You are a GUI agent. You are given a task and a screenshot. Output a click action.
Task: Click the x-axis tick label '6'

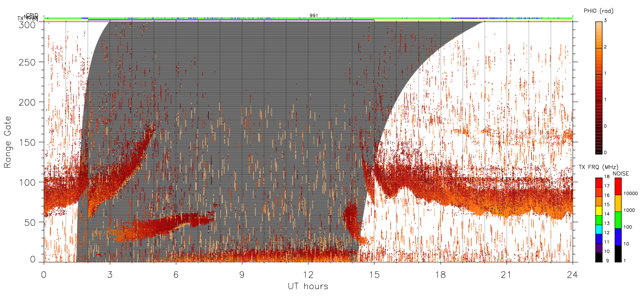[176, 274]
